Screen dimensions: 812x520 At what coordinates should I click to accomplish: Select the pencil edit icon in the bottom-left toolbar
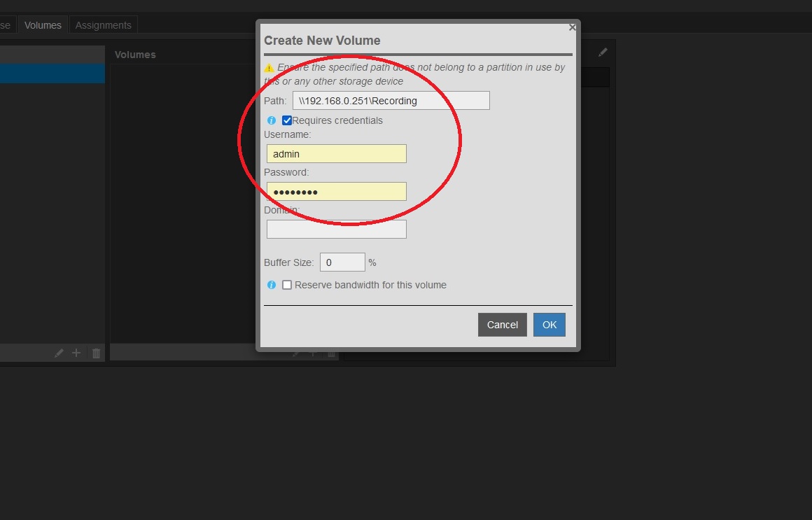tap(59, 353)
